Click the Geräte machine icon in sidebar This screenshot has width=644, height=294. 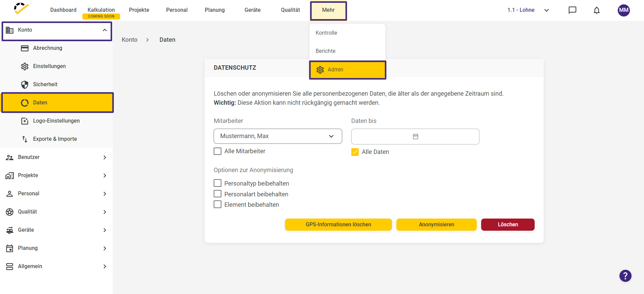pos(10,230)
